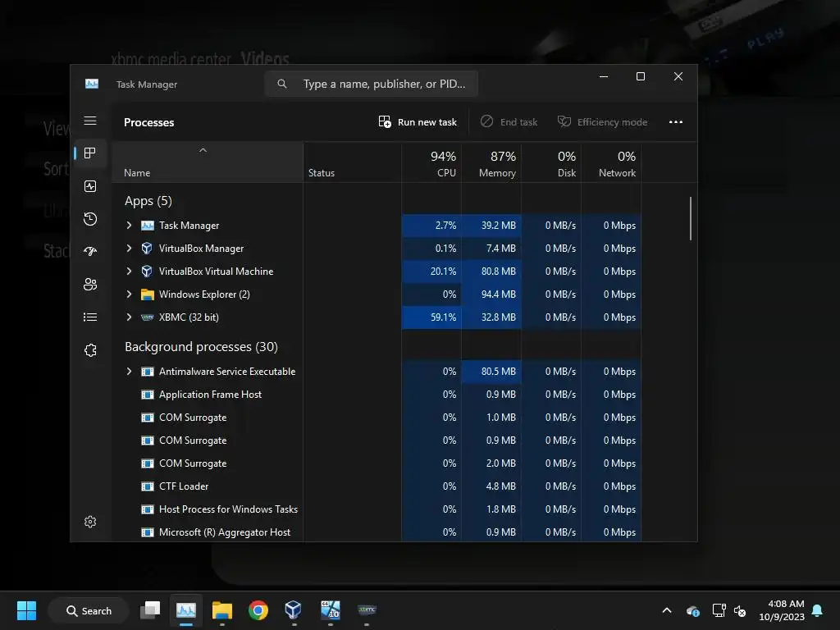Switch to Task Manager via taskbar icon
This screenshot has height=630, width=840.
pos(186,610)
